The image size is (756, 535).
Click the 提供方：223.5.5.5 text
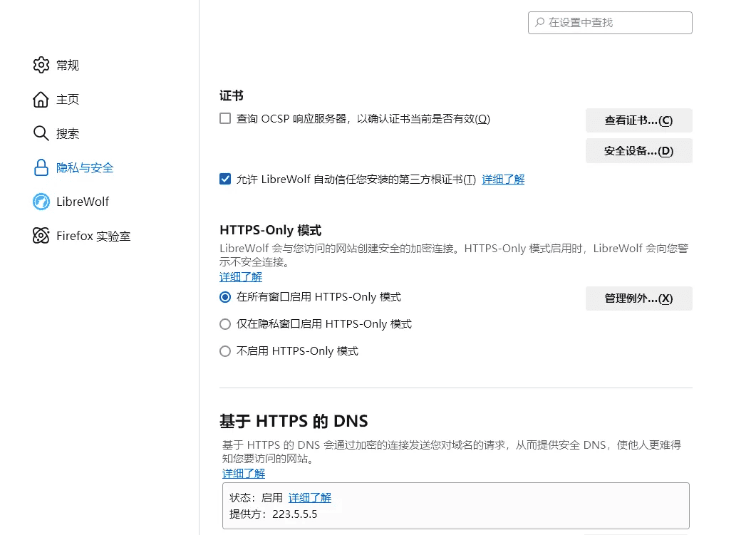pyautogui.click(x=274, y=514)
